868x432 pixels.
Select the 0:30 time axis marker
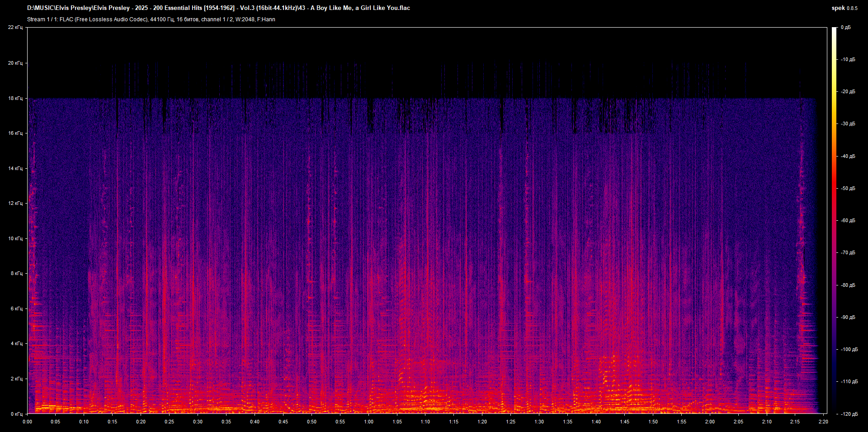[x=198, y=422]
